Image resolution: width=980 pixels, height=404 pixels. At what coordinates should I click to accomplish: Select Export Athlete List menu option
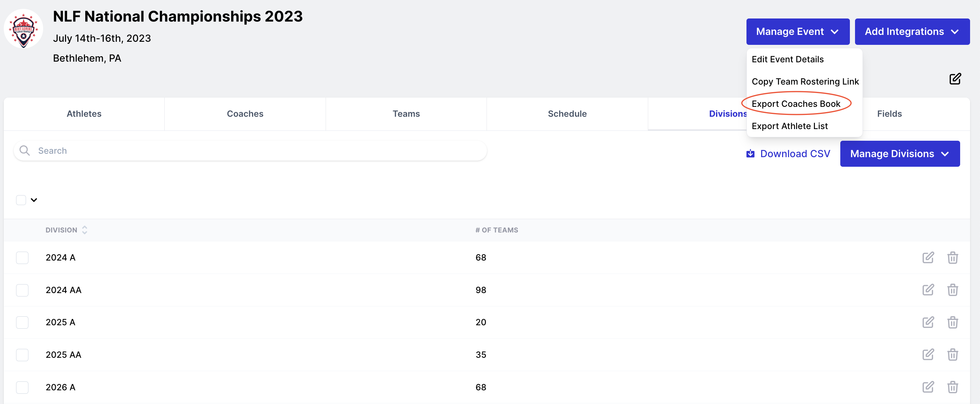click(x=789, y=126)
